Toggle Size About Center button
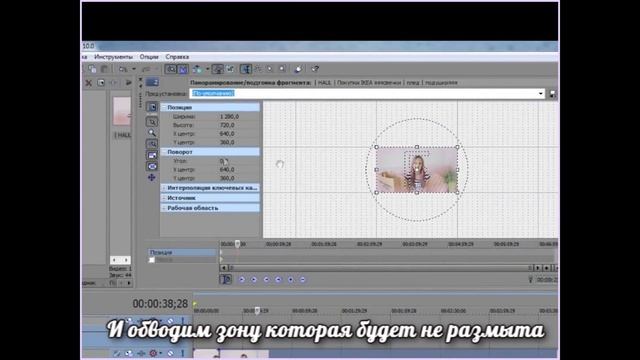The width and height of the screenshot is (640, 360). click(152, 166)
